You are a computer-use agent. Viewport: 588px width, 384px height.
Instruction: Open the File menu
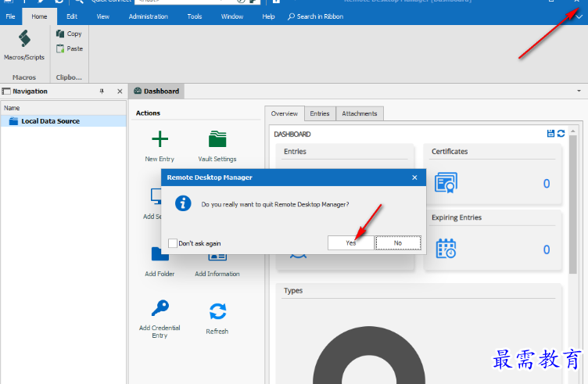10,16
